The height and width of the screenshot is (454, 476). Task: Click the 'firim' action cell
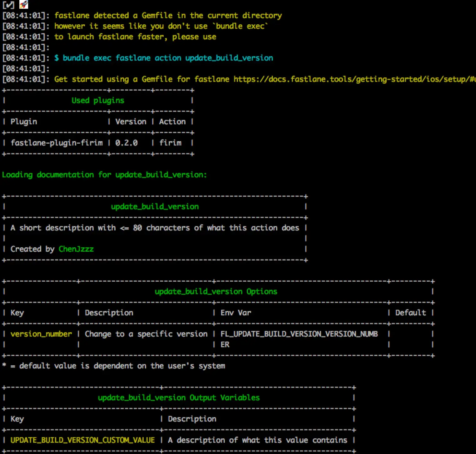coord(170,143)
